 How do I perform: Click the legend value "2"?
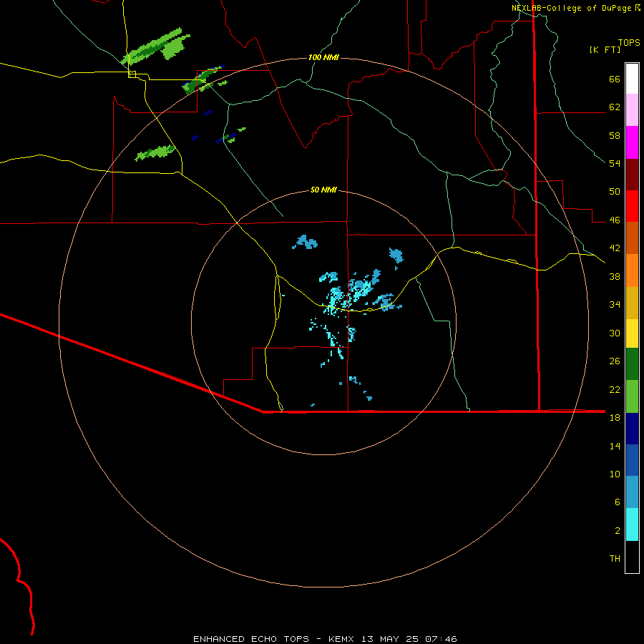coord(618,531)
